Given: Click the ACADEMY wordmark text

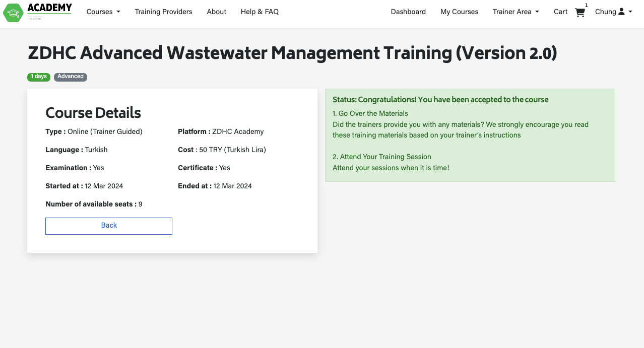Looking at the screenshot, I should pos(49,8).
